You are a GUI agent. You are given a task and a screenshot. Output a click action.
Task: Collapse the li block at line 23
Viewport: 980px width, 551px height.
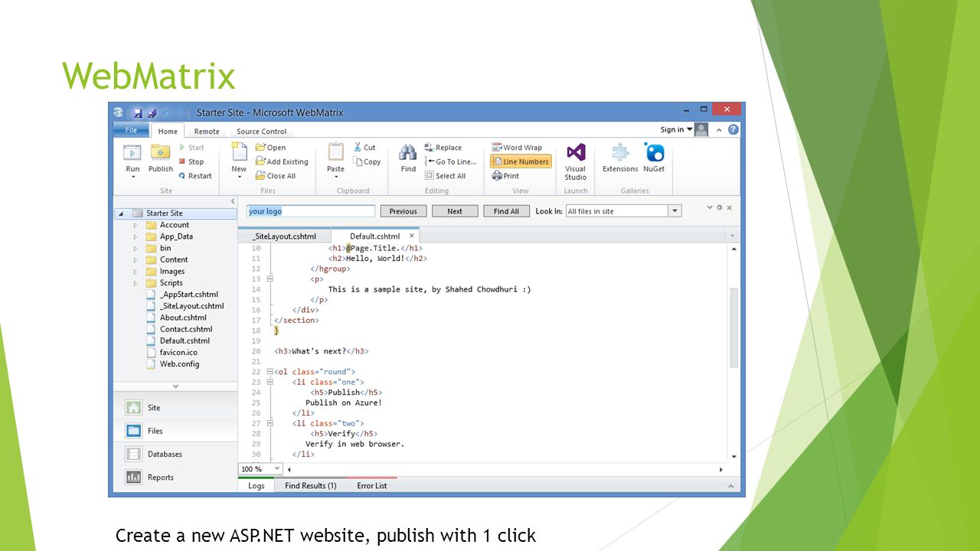click(x=269, y=382)
